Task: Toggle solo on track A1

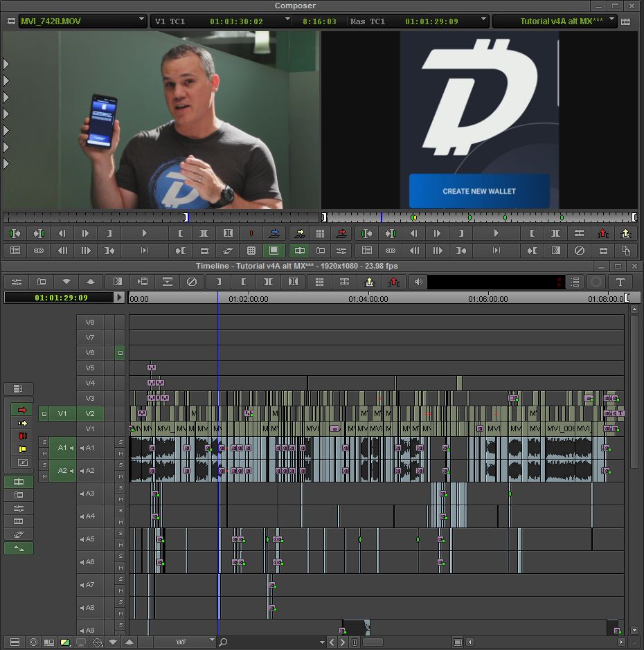Action: [120, 442]
